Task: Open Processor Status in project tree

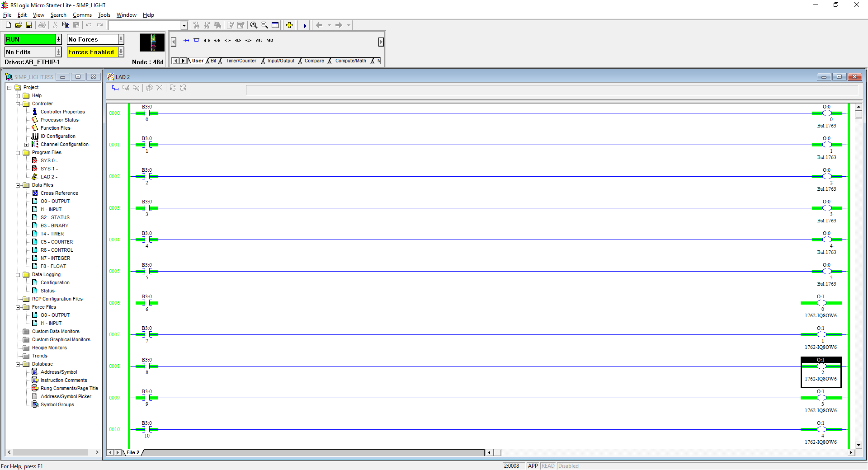Action: pos(59,120)
